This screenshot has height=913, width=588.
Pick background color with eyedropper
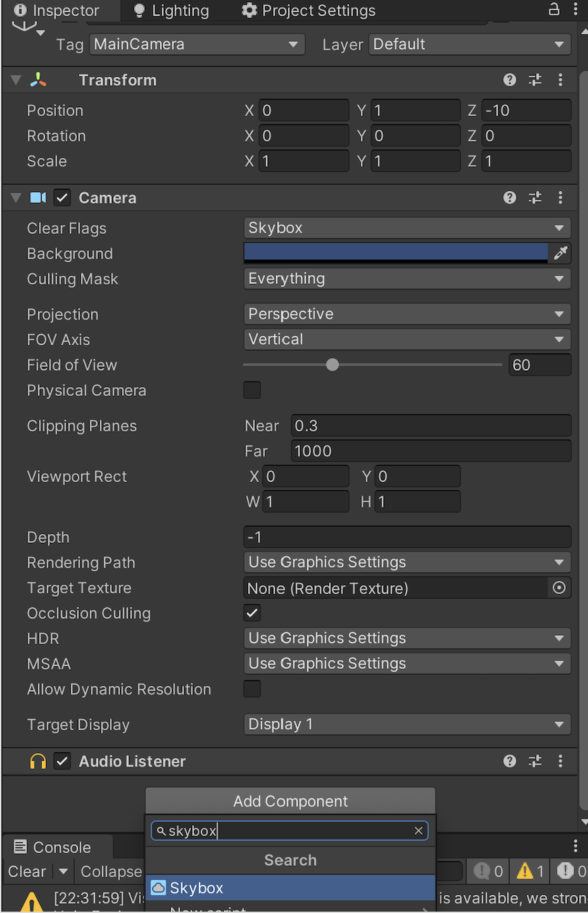[560, 254]
